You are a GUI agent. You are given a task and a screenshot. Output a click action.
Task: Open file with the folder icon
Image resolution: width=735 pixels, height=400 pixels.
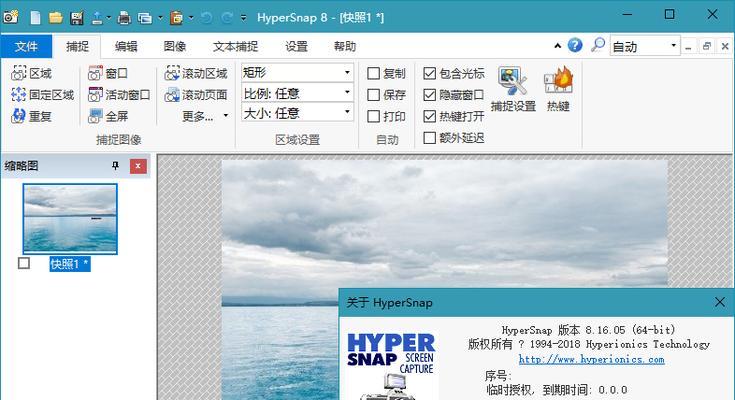(56, 18)
